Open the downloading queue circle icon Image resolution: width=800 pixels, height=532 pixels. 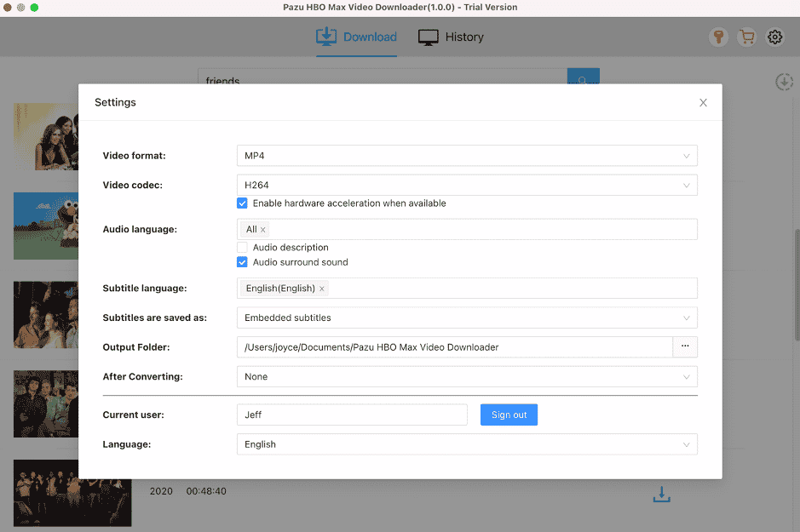coord(784,82)
